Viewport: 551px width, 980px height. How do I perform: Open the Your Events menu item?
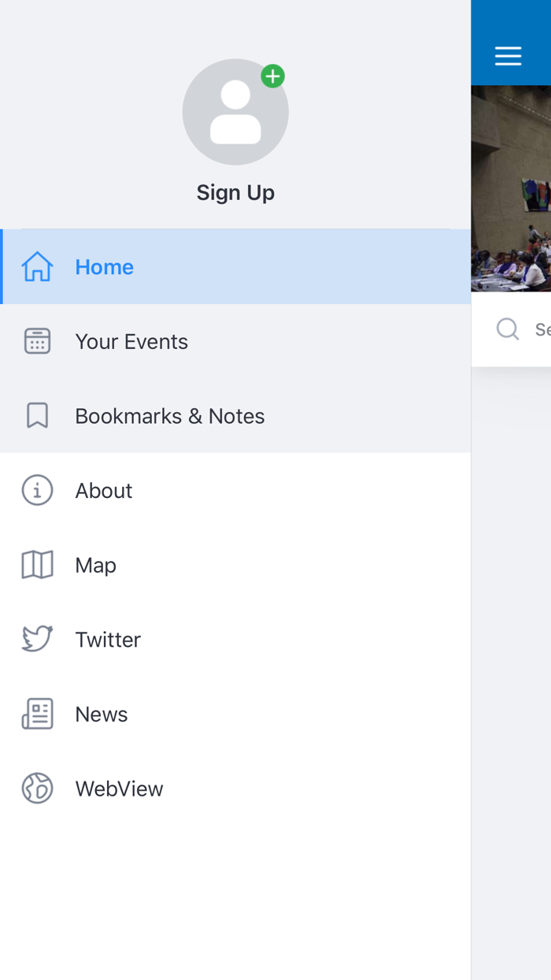[235, 341]
